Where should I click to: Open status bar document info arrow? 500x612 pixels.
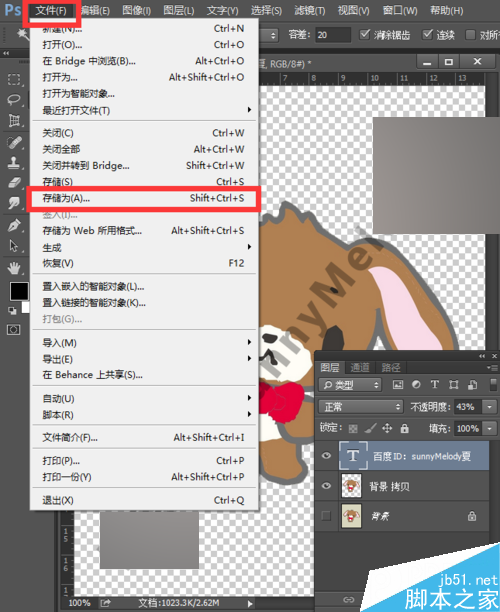(250, 603)
